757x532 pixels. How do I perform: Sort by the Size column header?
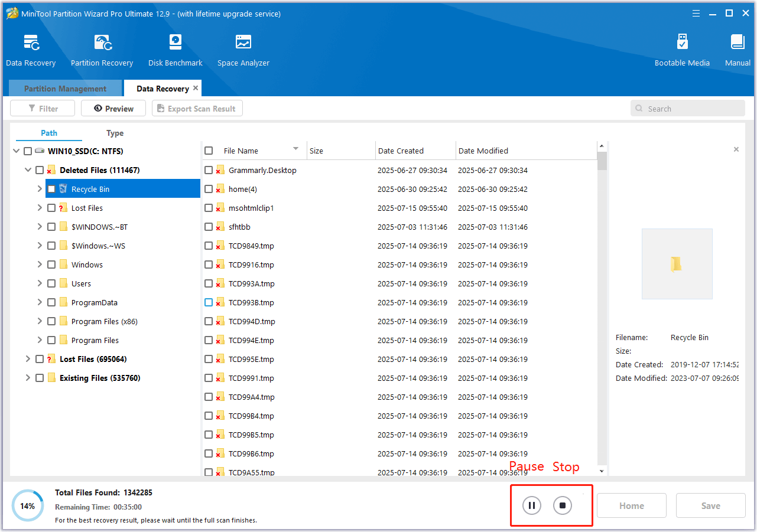(341, 151)
